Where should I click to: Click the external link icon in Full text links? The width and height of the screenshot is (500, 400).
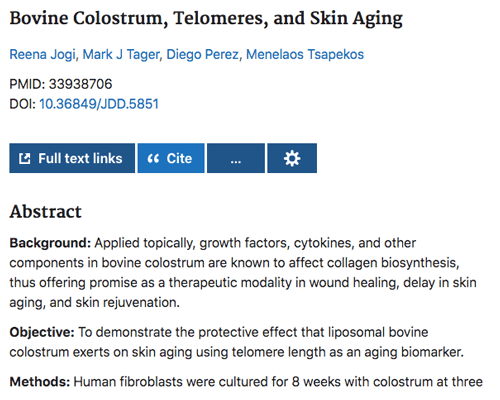[25, 158]
